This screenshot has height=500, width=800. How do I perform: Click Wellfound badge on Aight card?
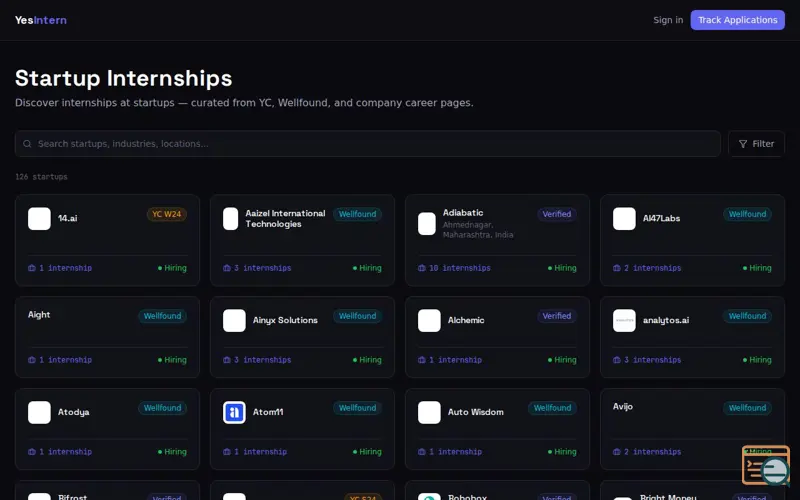(x=162, y=316)
